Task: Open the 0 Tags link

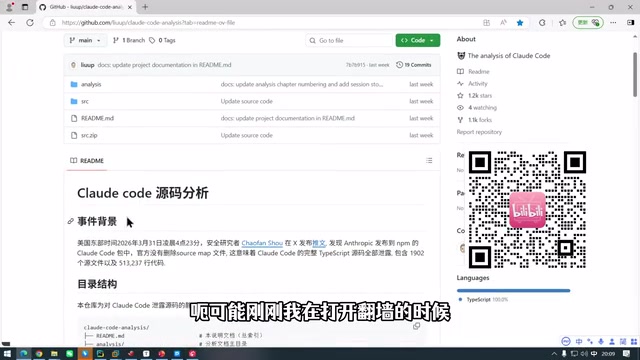Action: click(162, 40)
